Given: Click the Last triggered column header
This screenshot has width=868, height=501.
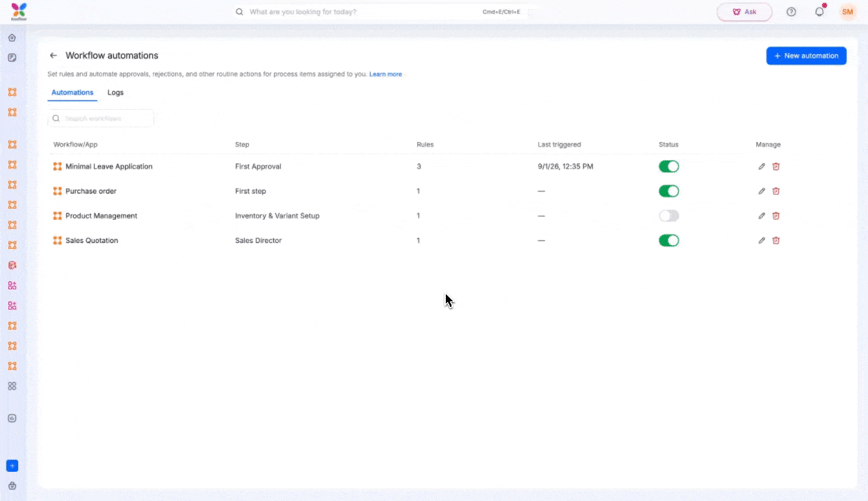Looking at the screenshot, I should (x=559, y=145).
